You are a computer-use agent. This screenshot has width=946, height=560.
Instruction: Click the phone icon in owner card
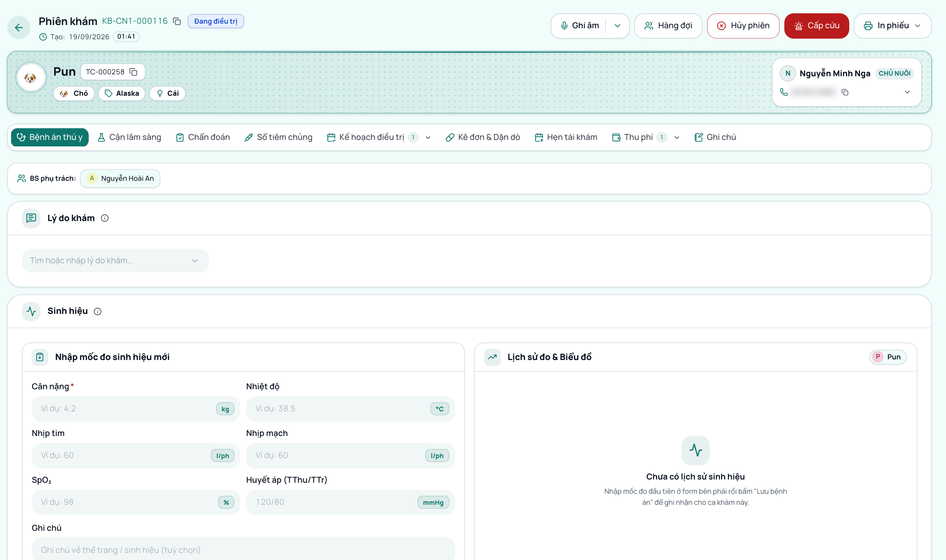tap(784, 92)
